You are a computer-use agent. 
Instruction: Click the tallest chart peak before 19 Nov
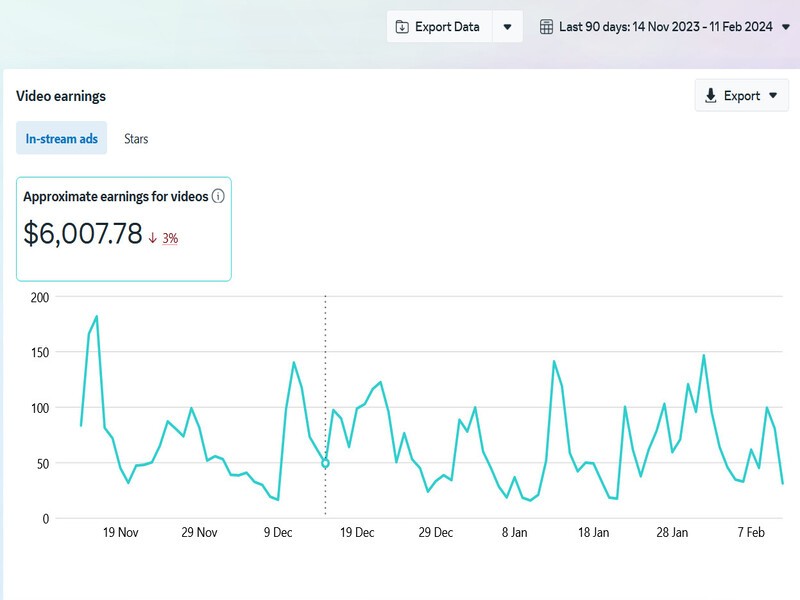96,317
